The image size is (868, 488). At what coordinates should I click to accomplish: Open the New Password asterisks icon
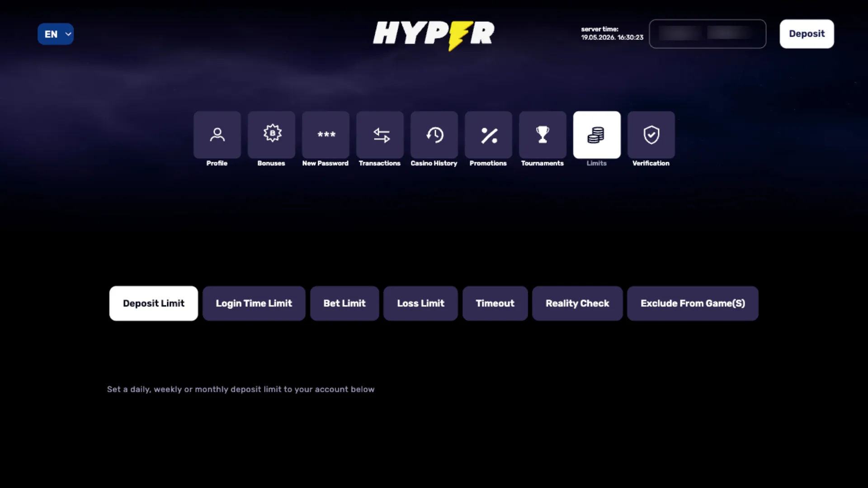pyautogui.click(x=325, y=135)
